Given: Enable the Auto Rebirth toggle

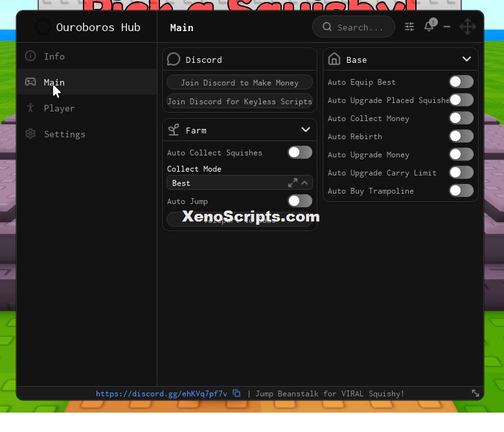Looking at the screenshot, I should (461, 136).
